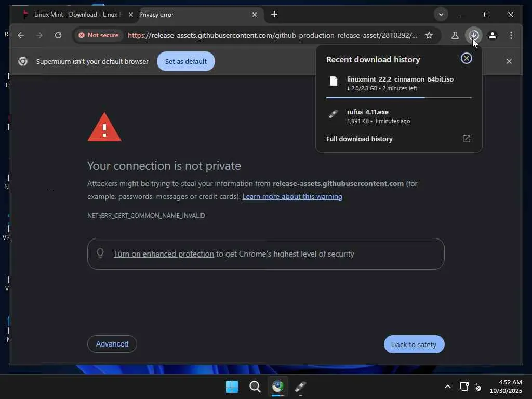
Task: Bookmark this page with the star icon
Action: coord(429,35)
